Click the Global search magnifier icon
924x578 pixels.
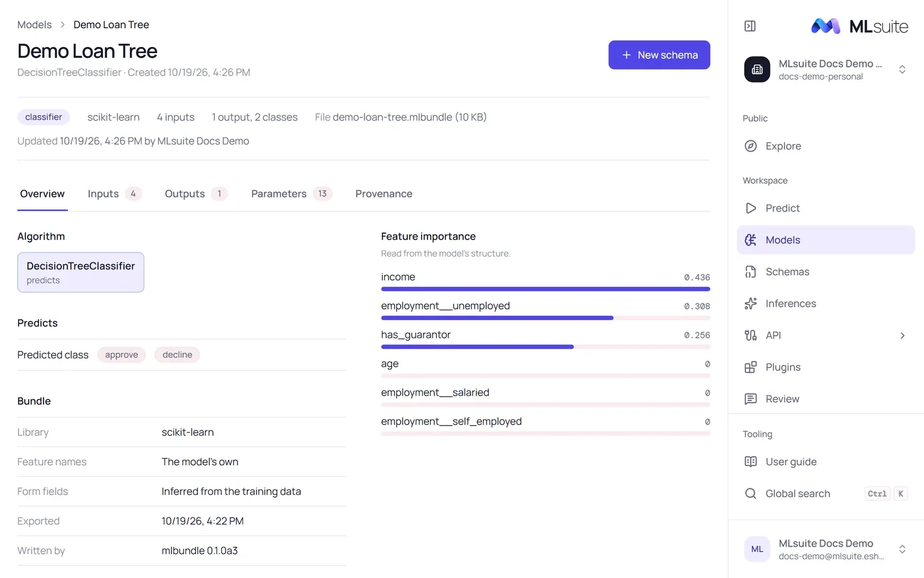pos(751,494)
